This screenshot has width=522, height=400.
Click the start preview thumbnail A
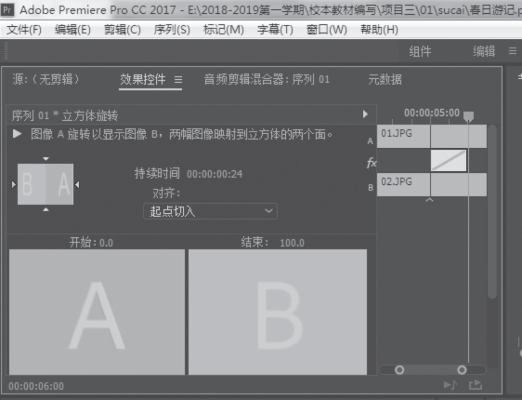pyautogui.click(x=97, y=312)
